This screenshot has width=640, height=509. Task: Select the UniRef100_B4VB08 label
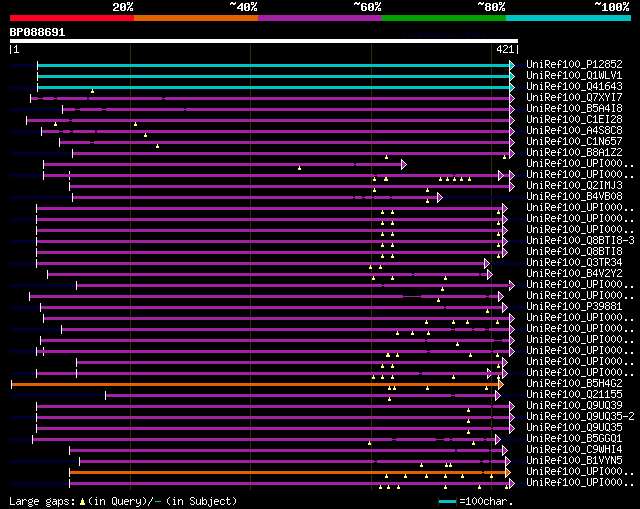pos(574,197)
